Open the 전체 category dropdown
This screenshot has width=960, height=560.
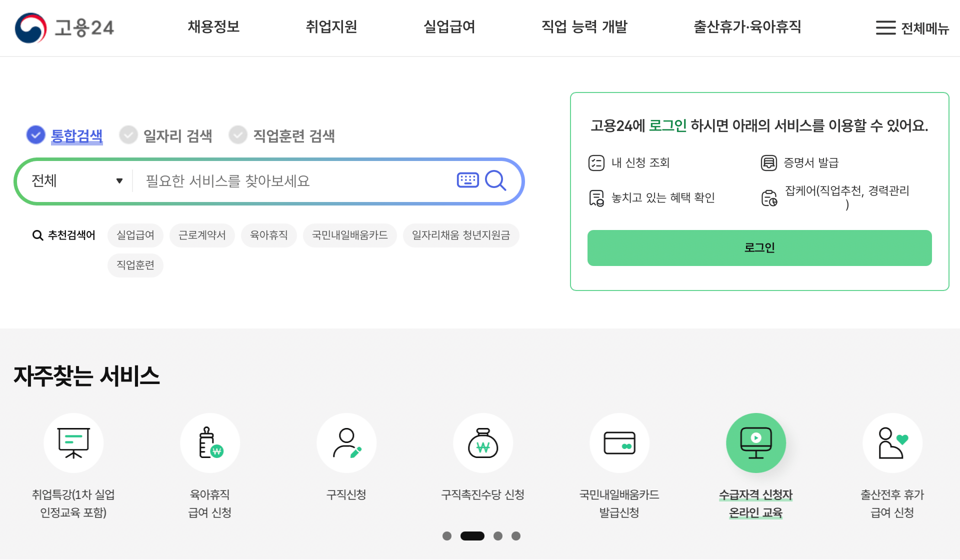click(75, 180)
